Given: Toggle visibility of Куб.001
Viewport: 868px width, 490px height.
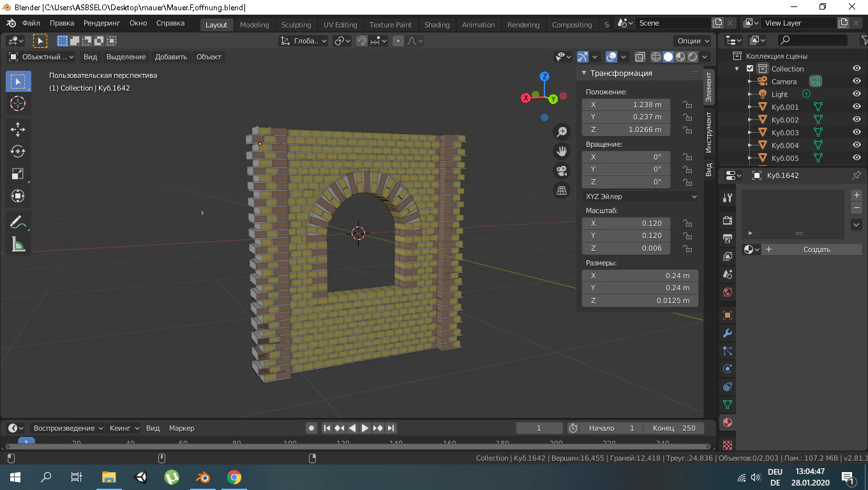Looking at the screenshot, I should tap(857, 107).
